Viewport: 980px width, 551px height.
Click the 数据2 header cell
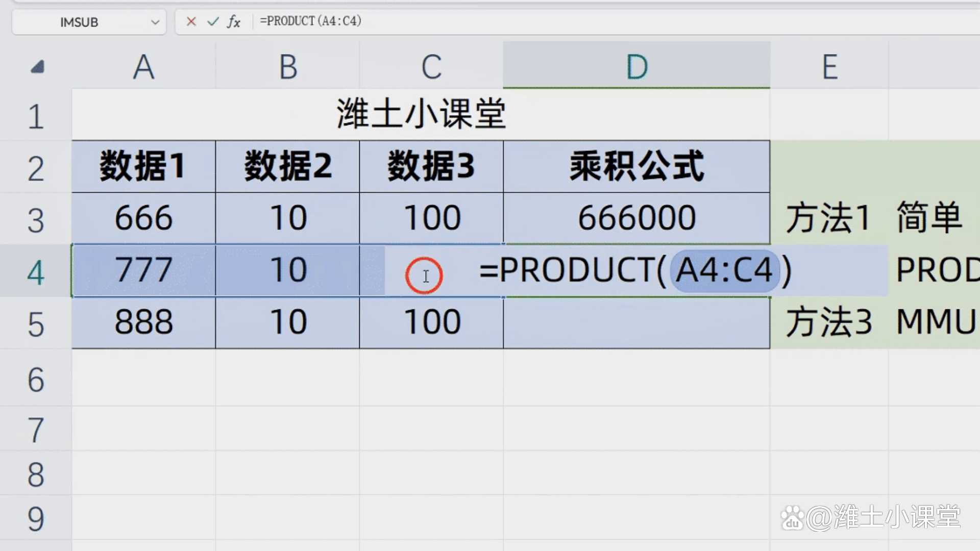[x=287, y=166]
